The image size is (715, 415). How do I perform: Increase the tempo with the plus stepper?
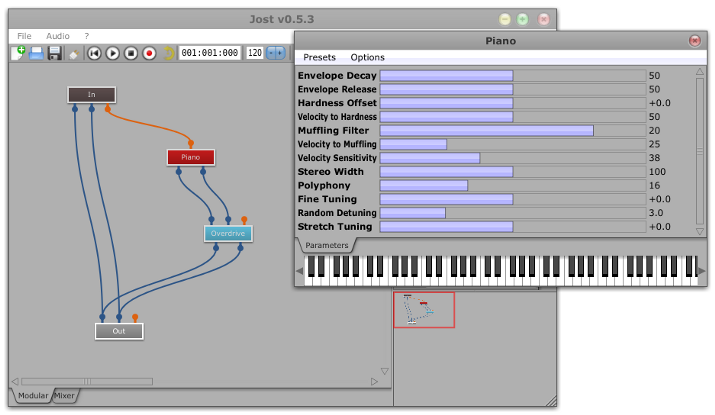(280, 53)
